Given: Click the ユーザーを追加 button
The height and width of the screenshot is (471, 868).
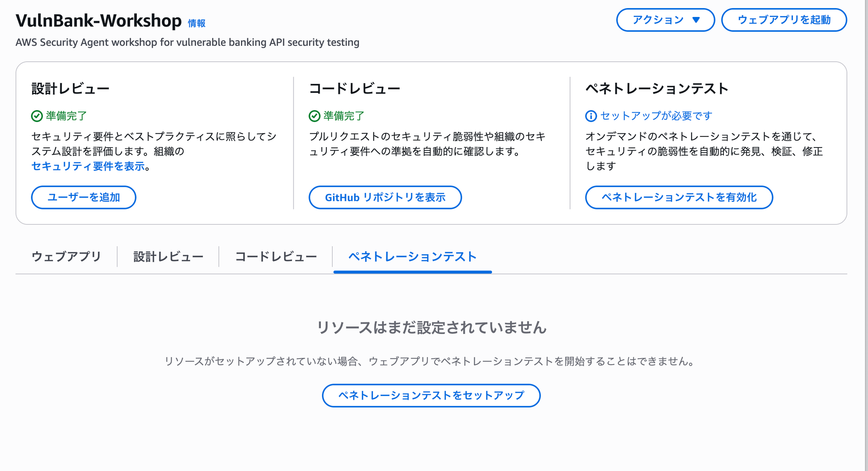Looking at the screenshot, I should coord(83,197).
